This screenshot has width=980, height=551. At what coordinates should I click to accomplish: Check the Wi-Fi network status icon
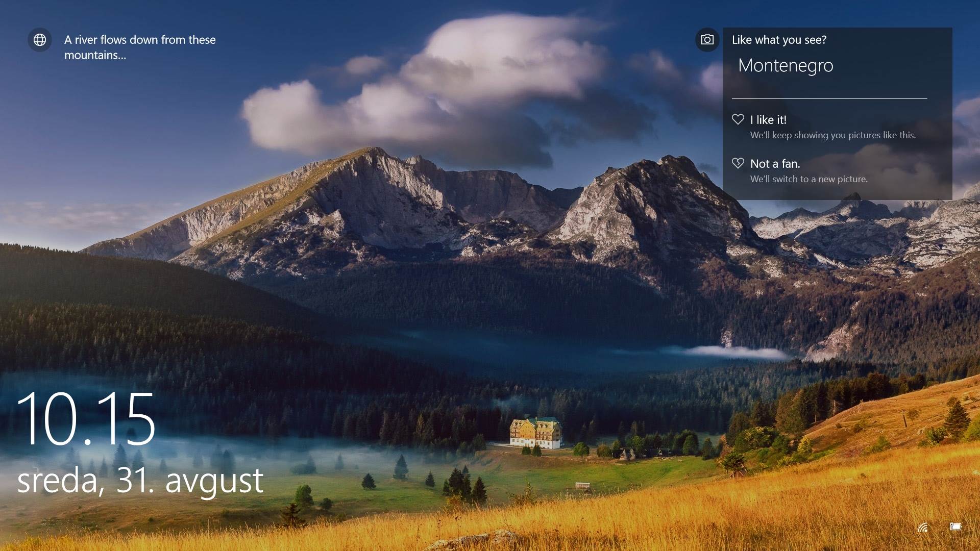923,528
